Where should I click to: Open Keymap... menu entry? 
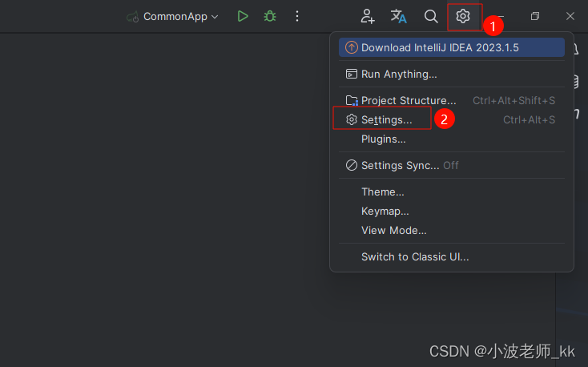click(452, 212)
